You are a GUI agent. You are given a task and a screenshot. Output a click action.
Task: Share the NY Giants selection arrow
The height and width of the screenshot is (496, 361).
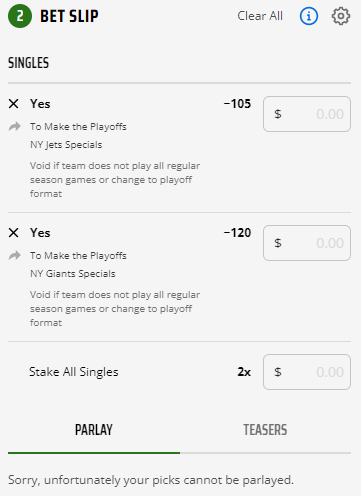tap(15, 255)
